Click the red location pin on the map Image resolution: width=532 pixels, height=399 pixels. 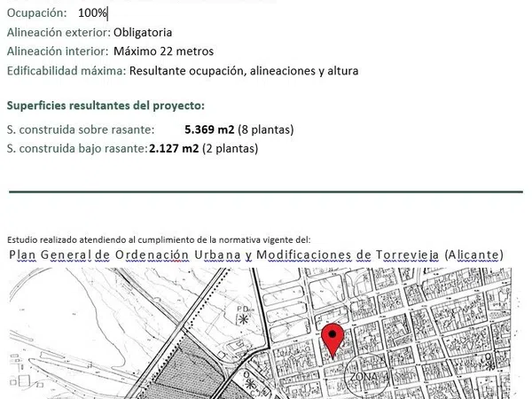[332, 339]
